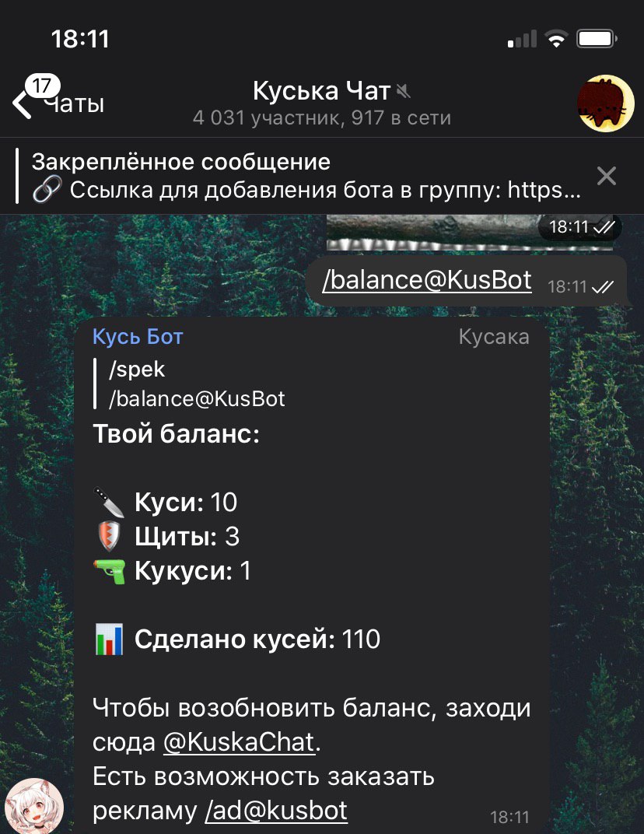Tap the Куська Чат title header
The image size is (644, 834).
click(321, 91)
